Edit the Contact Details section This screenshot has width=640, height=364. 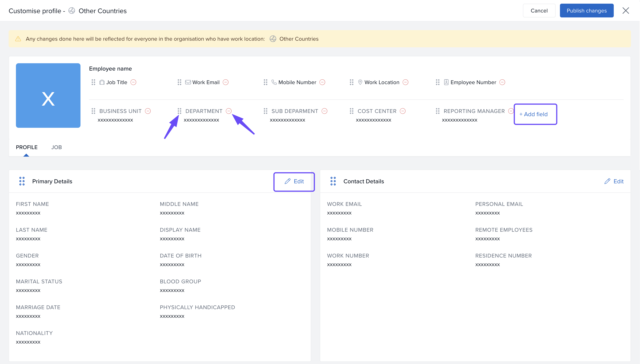(x=614, y=181)
